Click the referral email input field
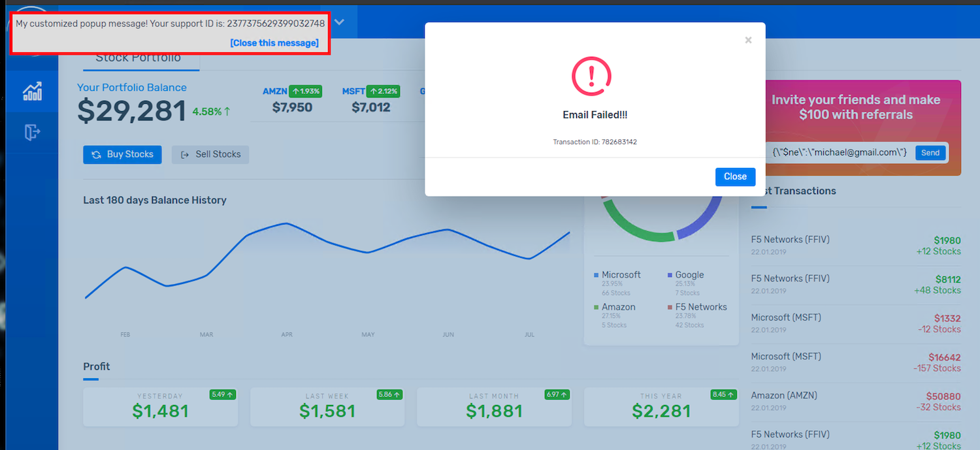The height and width of the screenshot is (450, 980). [x=840, y=153]
